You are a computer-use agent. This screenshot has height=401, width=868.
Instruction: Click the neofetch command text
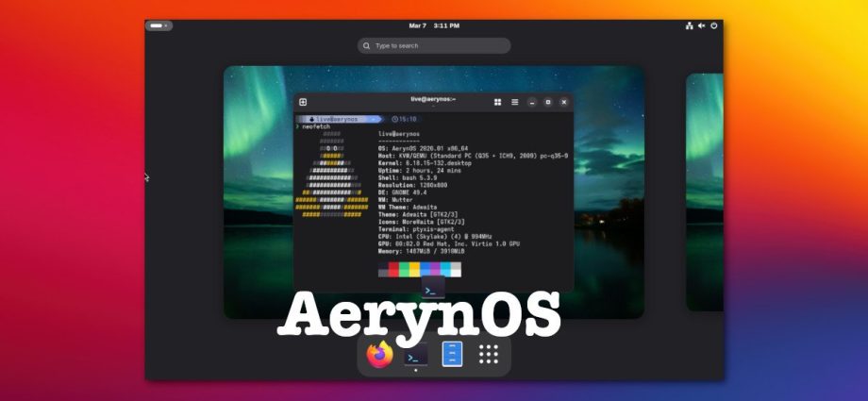316,126
